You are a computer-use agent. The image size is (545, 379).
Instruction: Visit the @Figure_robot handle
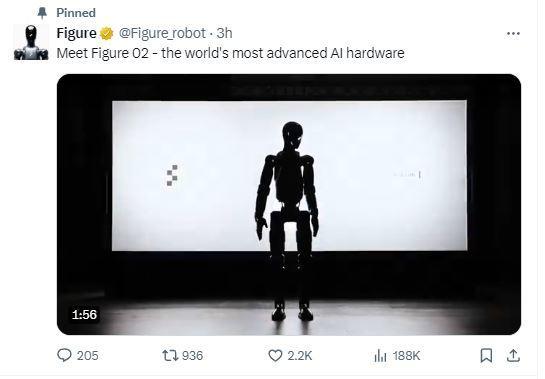[162, 33]
